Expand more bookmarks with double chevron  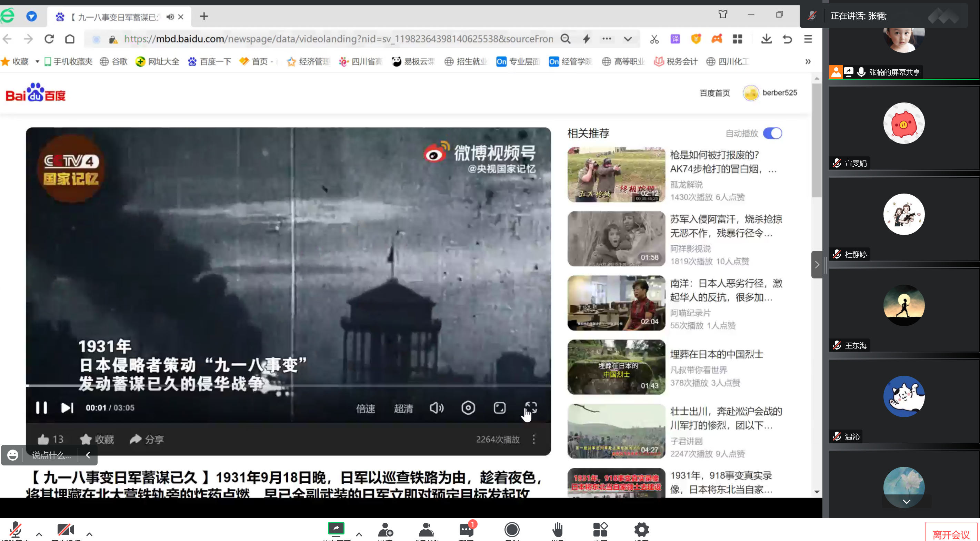[x=808, y=62]
